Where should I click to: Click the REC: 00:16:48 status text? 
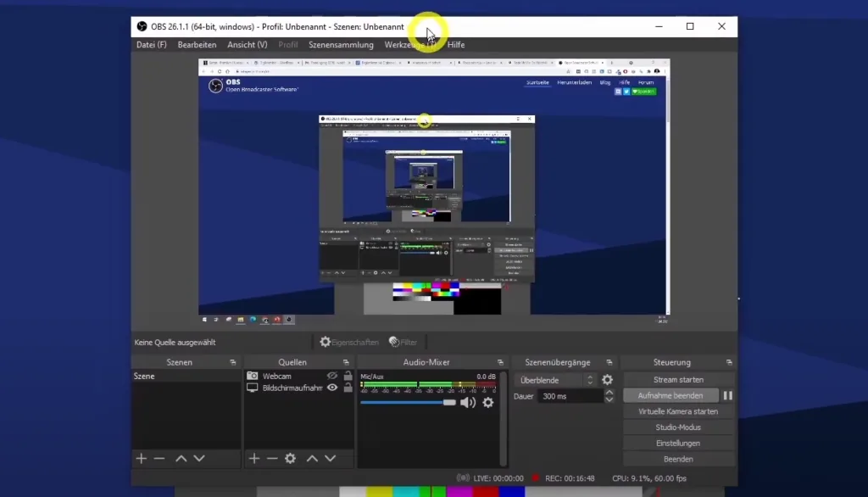click(570, 478)
